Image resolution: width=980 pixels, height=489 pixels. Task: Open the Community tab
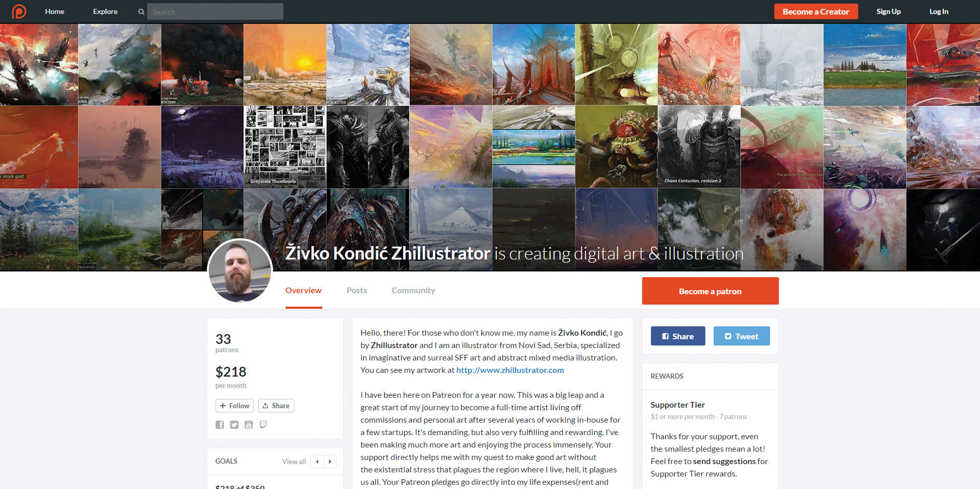click(x=413, y=291)
